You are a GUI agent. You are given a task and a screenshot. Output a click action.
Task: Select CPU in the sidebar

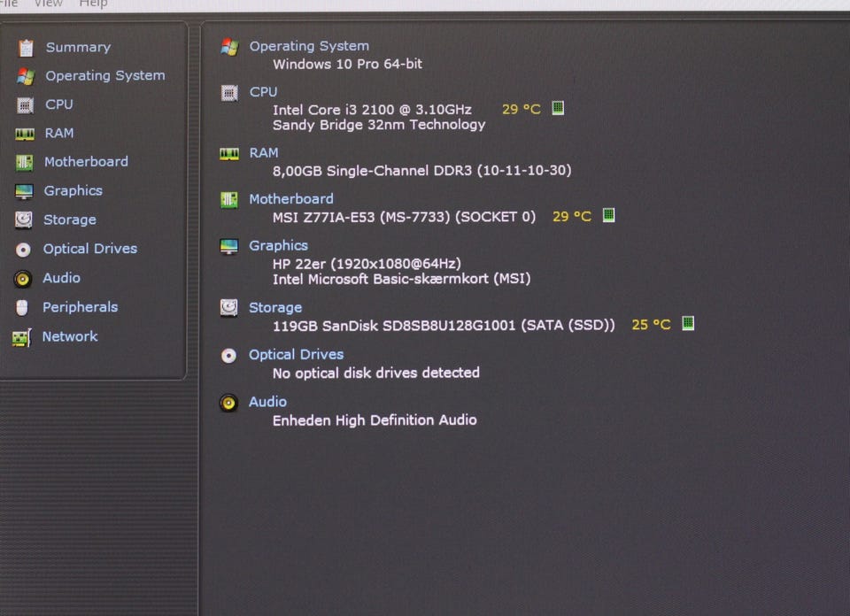coord(59,104)
